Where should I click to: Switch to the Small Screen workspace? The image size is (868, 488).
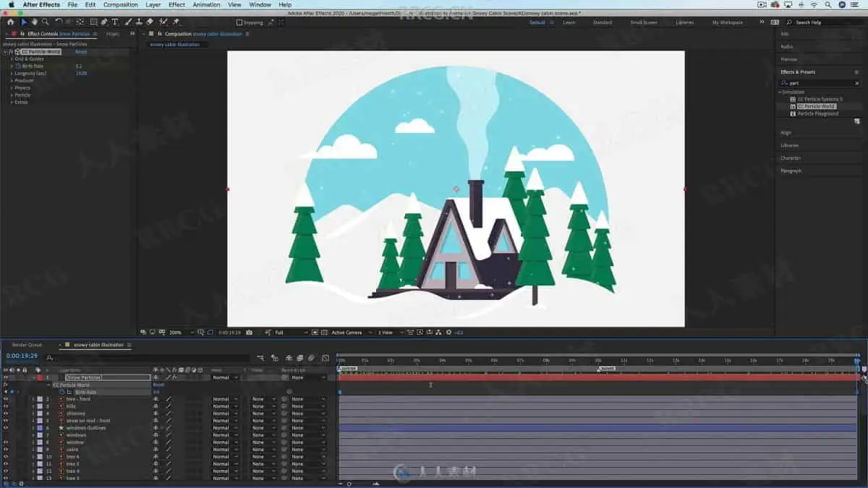click(644, 22)
